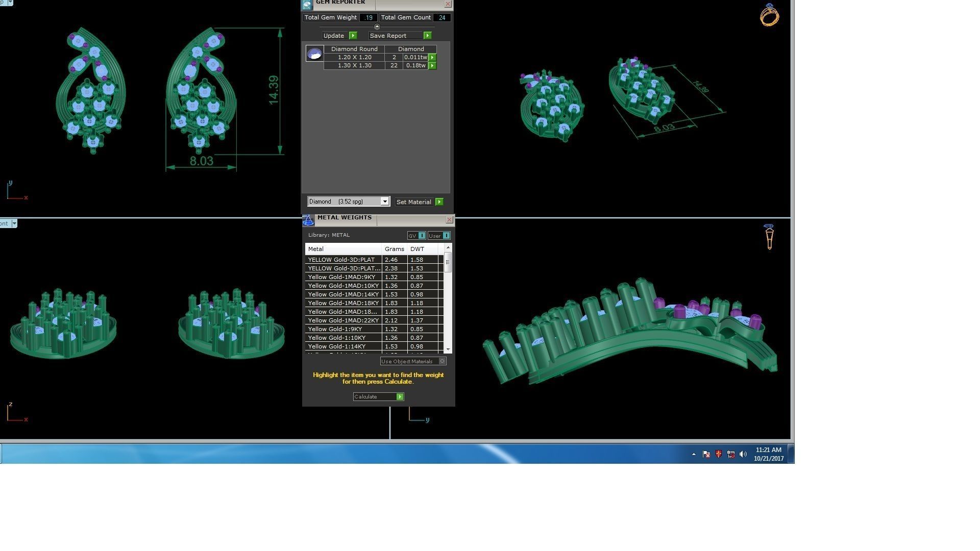The image size is (980, 551).
Task: Open viewport name dropdown arrow at left edge
Action: pos(14,223)
